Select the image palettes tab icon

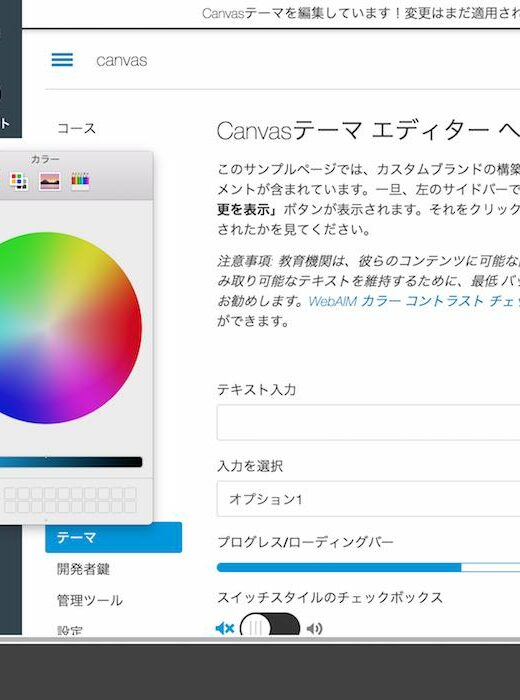point(50,182)
